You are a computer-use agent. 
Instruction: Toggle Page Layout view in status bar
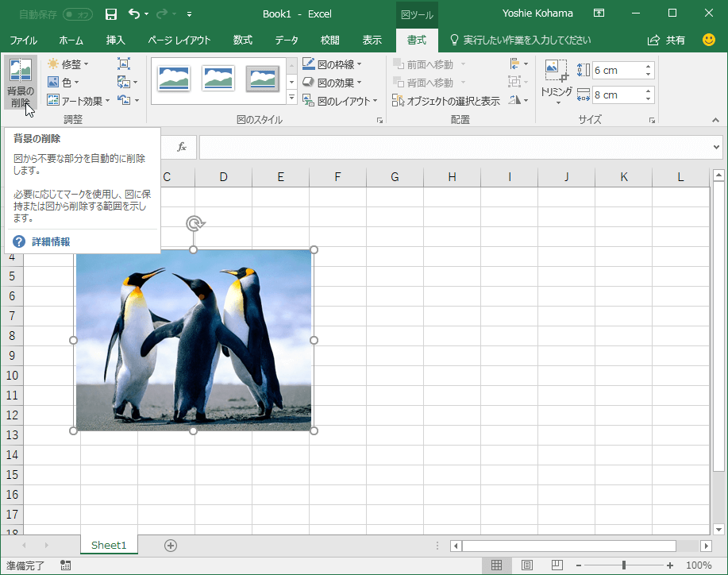click(526, 565)
